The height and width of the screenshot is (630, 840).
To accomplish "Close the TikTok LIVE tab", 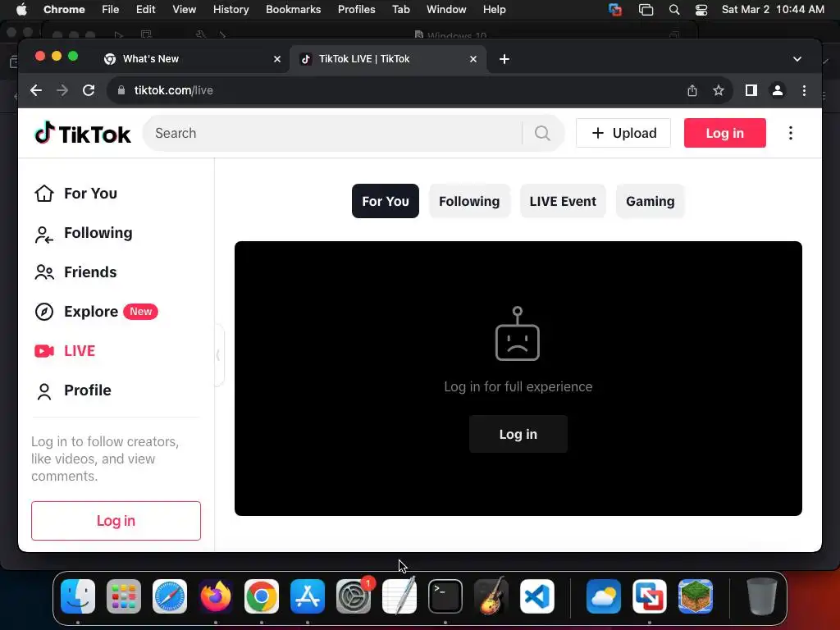I will coord(473,59).
